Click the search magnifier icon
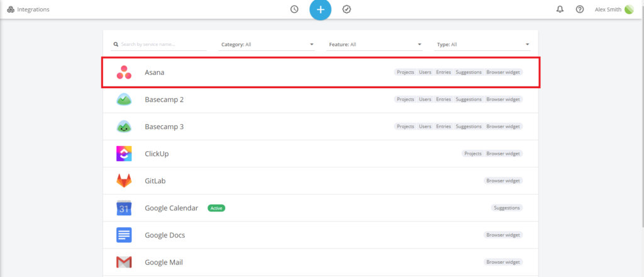 (116, 44)
